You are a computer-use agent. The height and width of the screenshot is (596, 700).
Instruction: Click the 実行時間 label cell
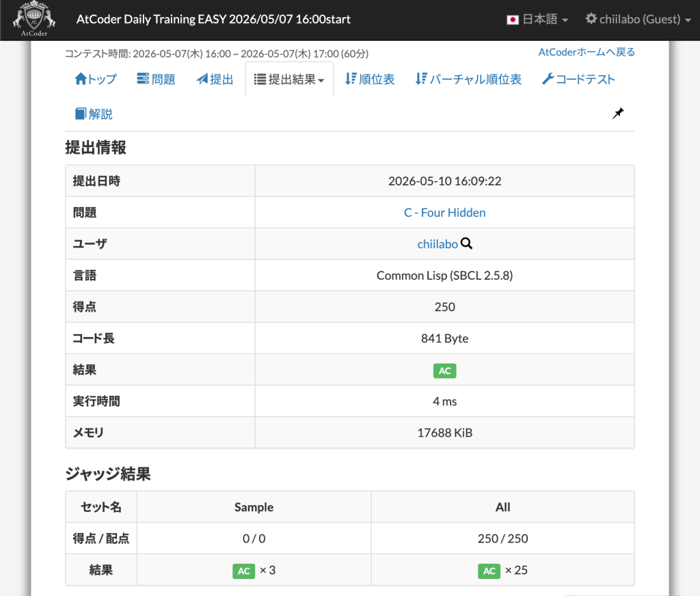click(x=160, y=401)
